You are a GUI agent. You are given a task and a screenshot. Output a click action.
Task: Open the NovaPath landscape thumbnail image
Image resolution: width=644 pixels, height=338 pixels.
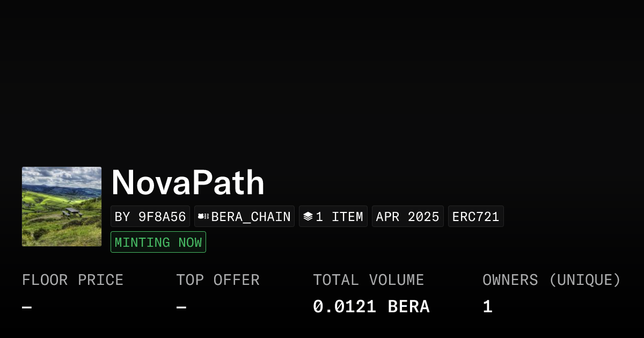click(62, 207)
